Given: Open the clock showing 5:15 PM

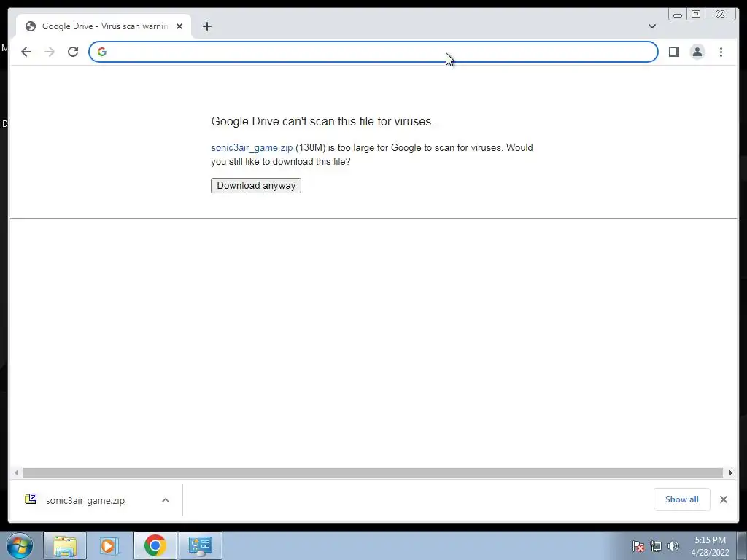Looking at the screenshot, I should (x=710, y=546).
